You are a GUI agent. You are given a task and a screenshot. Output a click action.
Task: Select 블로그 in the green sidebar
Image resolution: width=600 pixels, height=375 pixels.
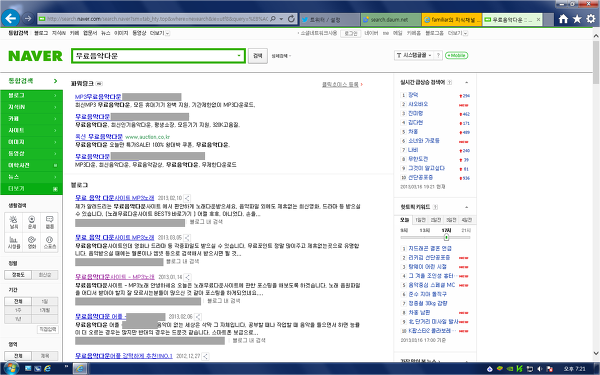[31, 95]
